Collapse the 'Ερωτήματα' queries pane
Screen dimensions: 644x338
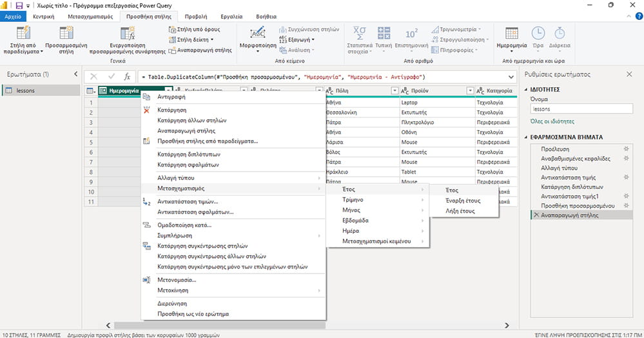pos(75,74)
